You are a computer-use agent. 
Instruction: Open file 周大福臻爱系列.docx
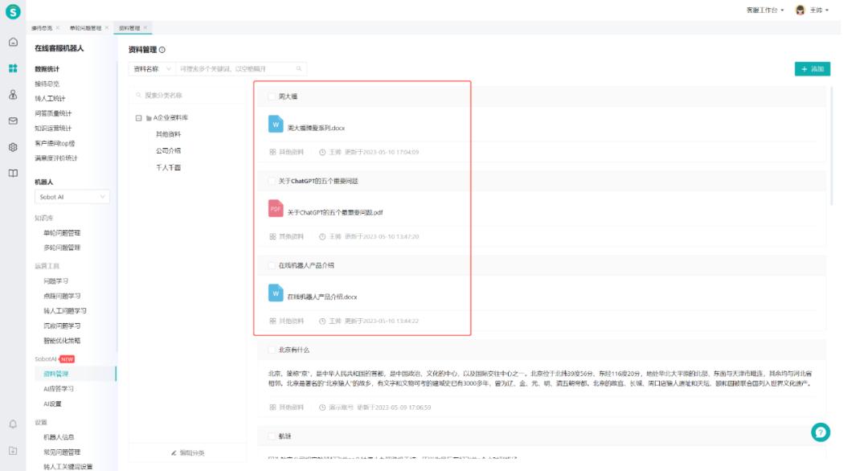coord(316,128)
